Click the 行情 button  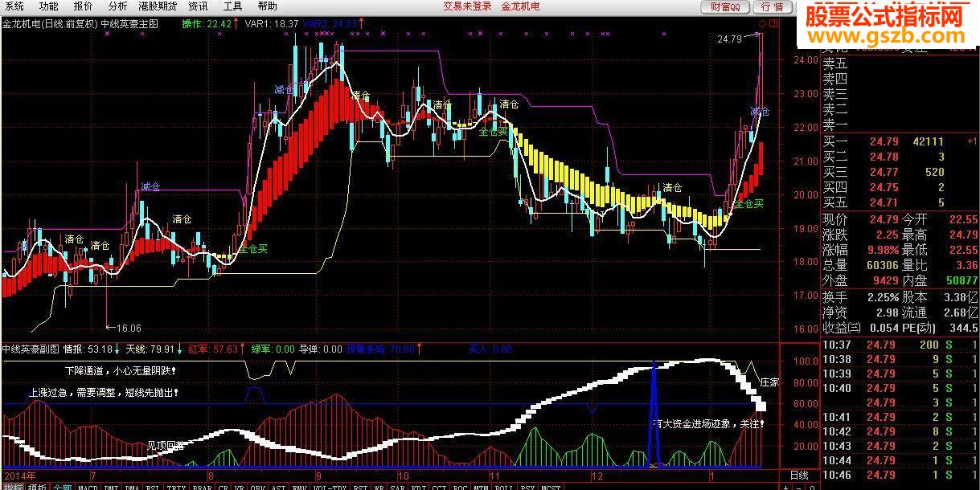coord(771,6)
